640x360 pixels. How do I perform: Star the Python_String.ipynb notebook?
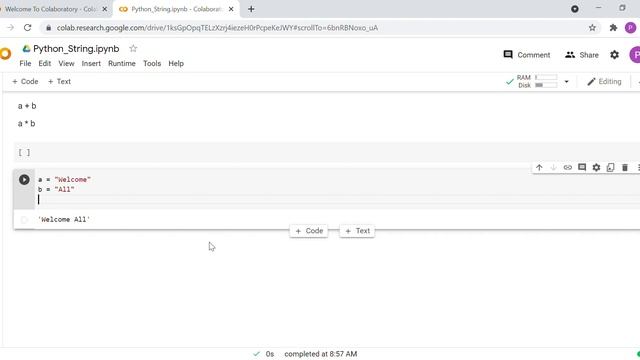click(x=133, y=49)
